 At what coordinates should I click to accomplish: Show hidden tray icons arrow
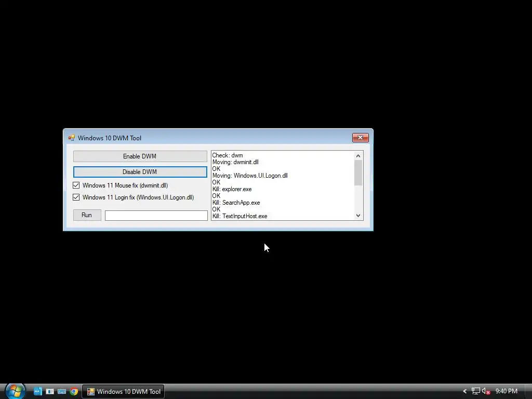(465, 391)
